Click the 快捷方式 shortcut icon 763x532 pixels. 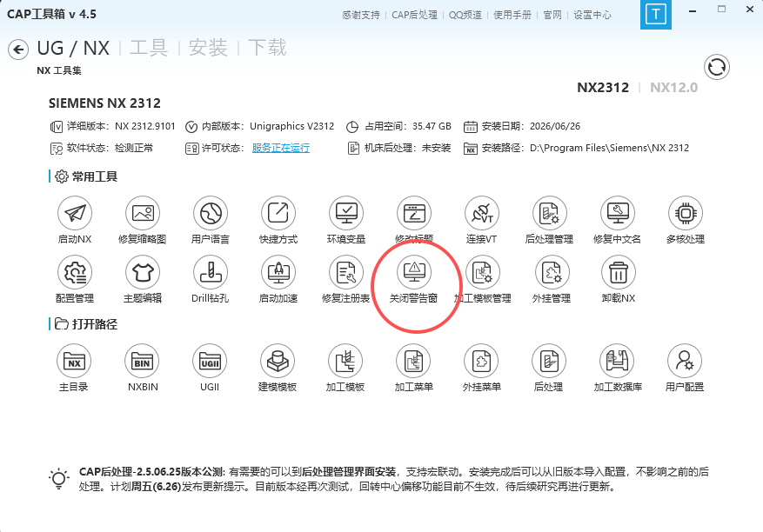click(278, 213)
